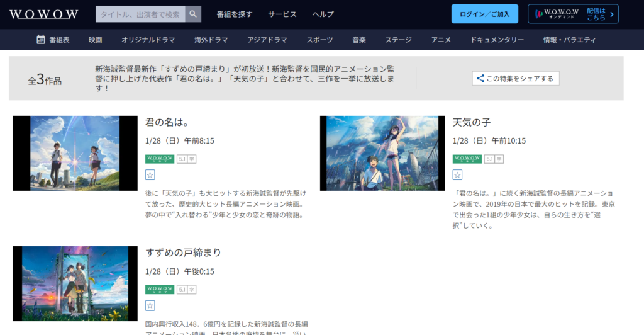This screenshot has width=644, height=335.
Task: Click the 1/28（日）午前10:15 broadcast time
Action: click(x=489, y=140)
